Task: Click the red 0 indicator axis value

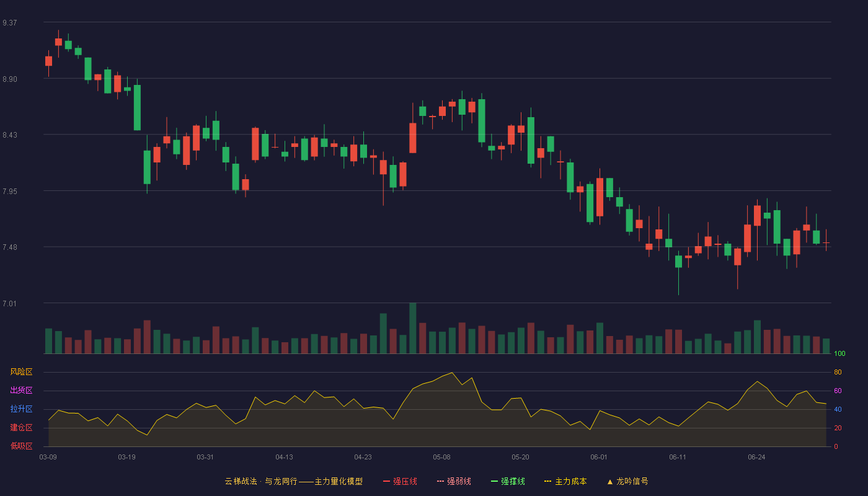Action: [836, 446]
